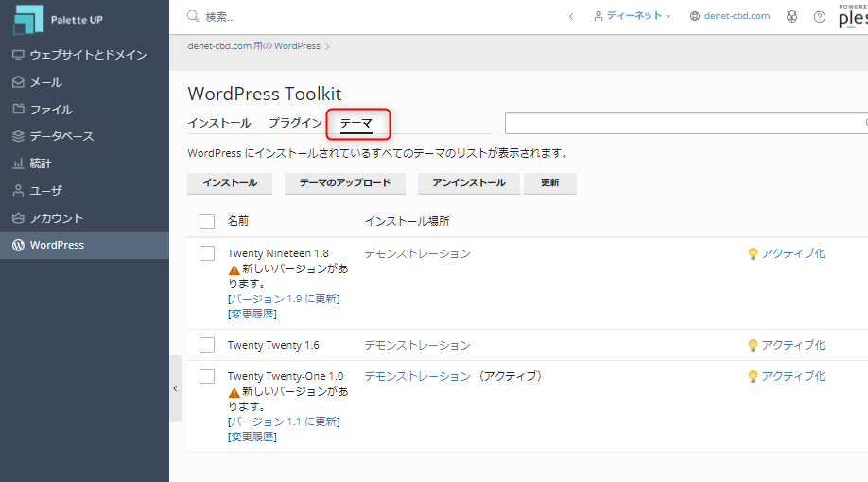Check the Twenty Twenty-One 1.0 checkbox
868x482 pixels.
pos(207,376)
